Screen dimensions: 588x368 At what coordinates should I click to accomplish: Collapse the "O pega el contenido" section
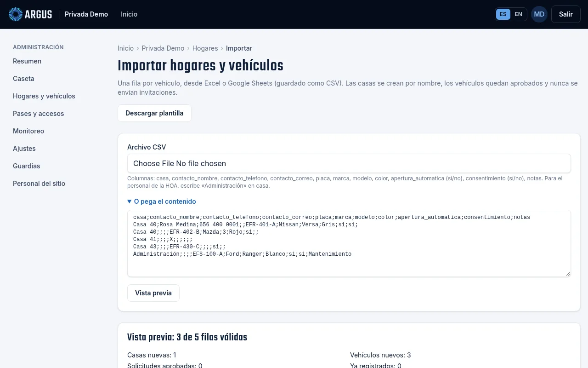[x=162, y=201]
